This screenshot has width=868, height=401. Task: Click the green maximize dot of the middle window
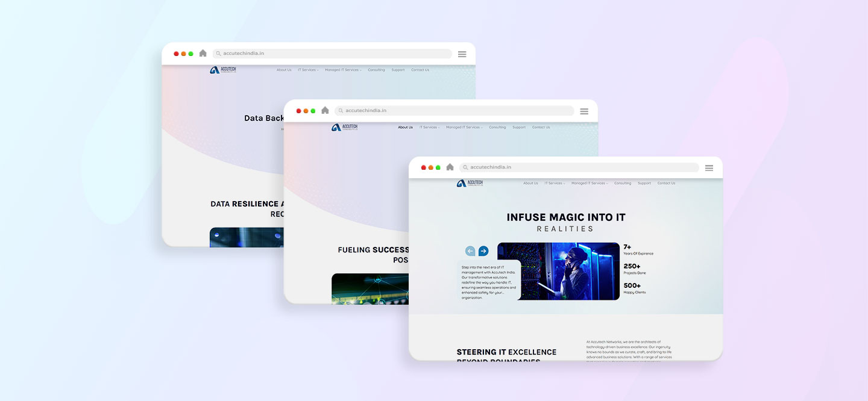coord(313,111)
